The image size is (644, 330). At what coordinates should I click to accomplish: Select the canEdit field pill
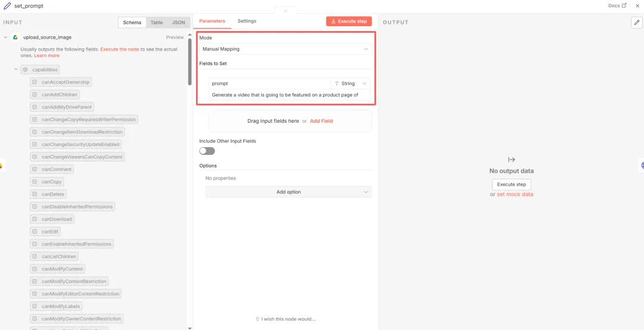click(45, 232)
